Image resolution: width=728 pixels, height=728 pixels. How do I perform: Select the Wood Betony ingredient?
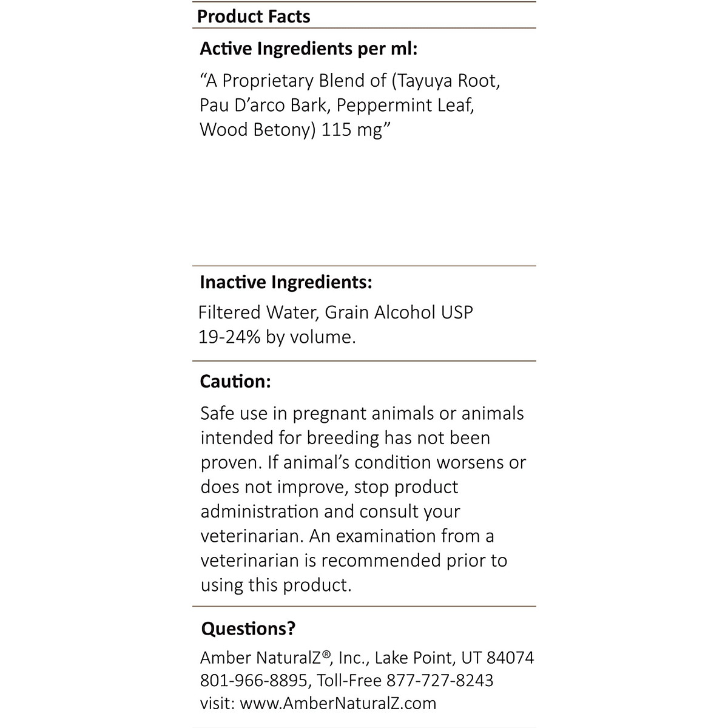point(255,130)
